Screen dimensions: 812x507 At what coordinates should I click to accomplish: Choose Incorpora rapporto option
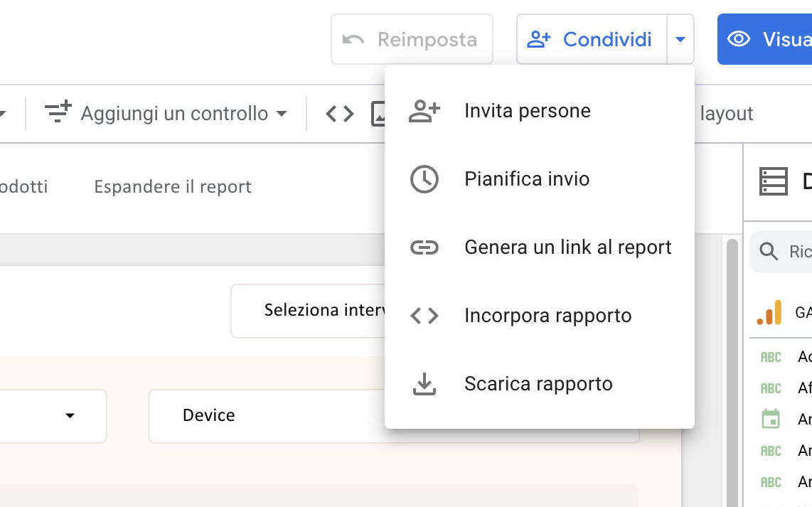540,316
